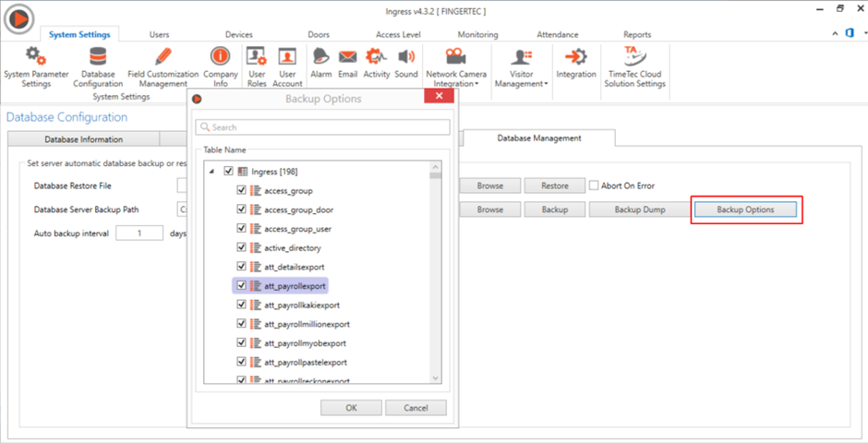The height and width of the screenshot is (443, 868).
Task: Toggle the Abort On Error checkbox
Action: [594, 186]
